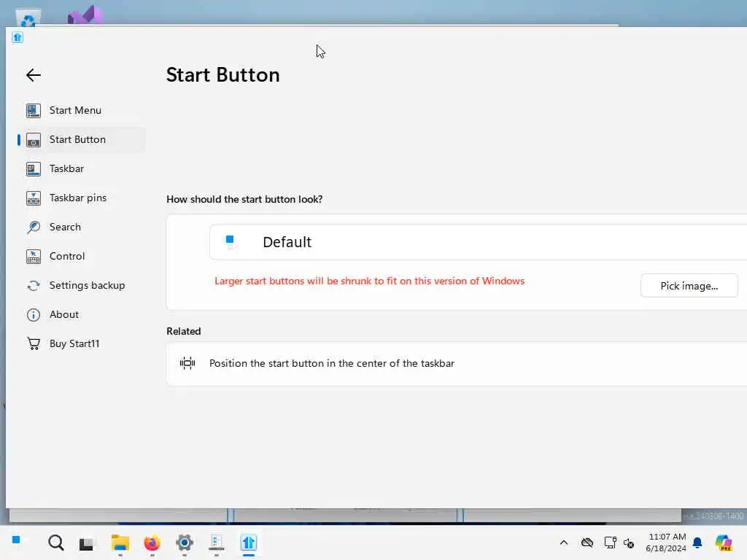Screen dimensions: 747x560
Task: Click the Settings backup sync icon
Action: tap(34, 286)
